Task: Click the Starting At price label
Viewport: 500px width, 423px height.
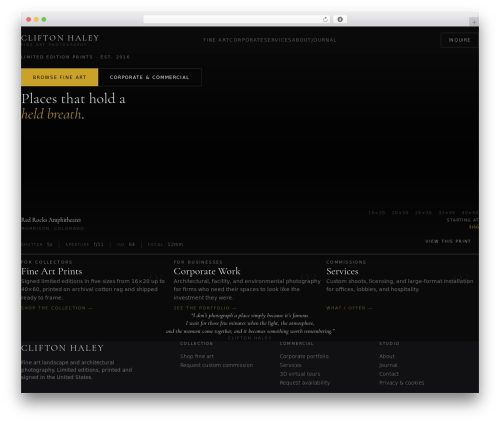Action: point(463,220)
